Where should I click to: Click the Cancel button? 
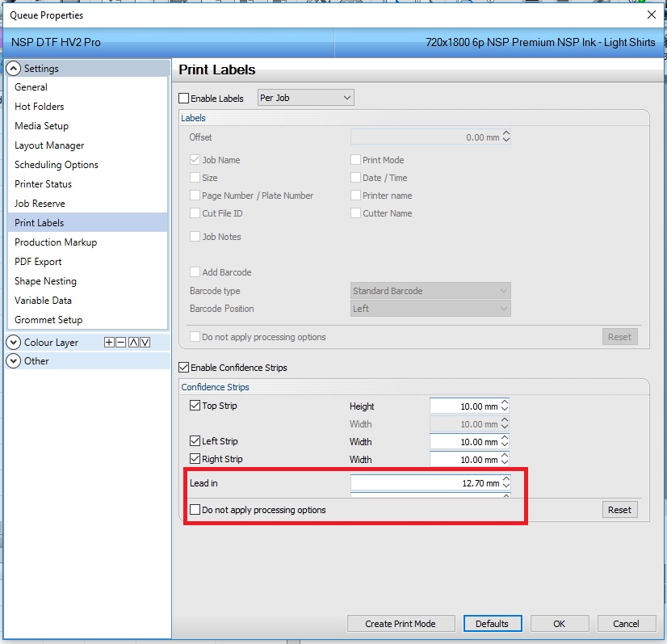point(627,624)
